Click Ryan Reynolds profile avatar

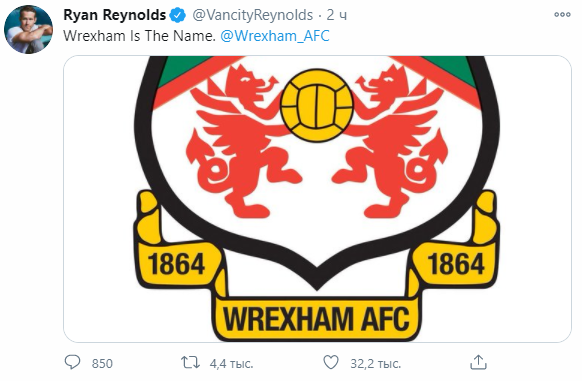(29, 29)
